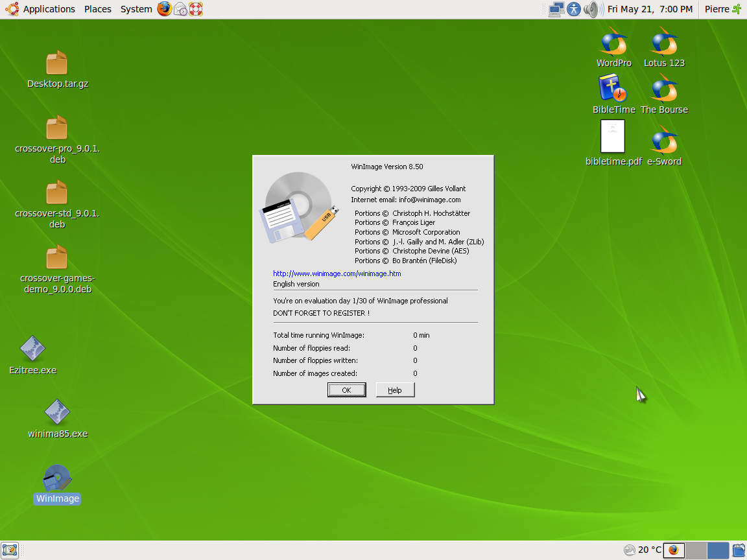Viewport: 747px width, 560px height.
Task: Select the bibletime.pdf document thumbnail
Action: pos(613,137)
